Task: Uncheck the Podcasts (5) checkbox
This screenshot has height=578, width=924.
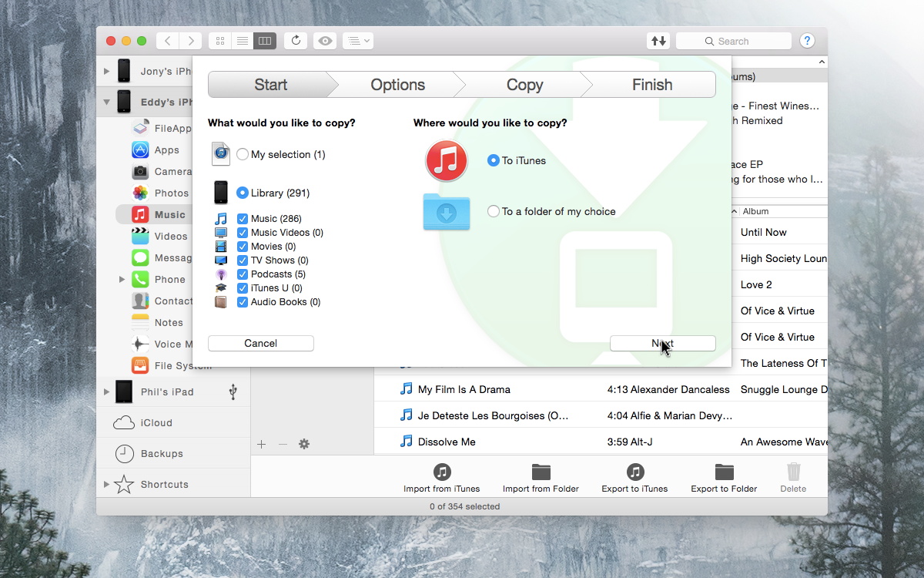Action: (243, 274)
